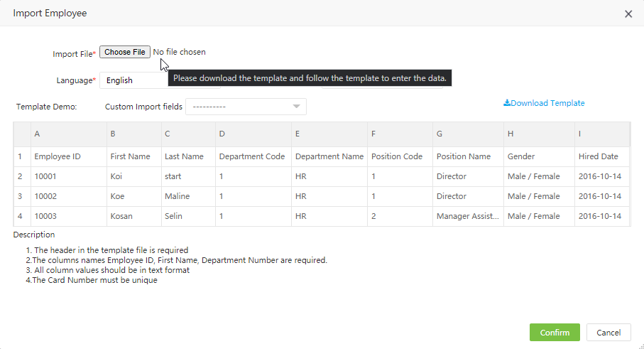
Task: Select column G header
Action: click(467, 134)
